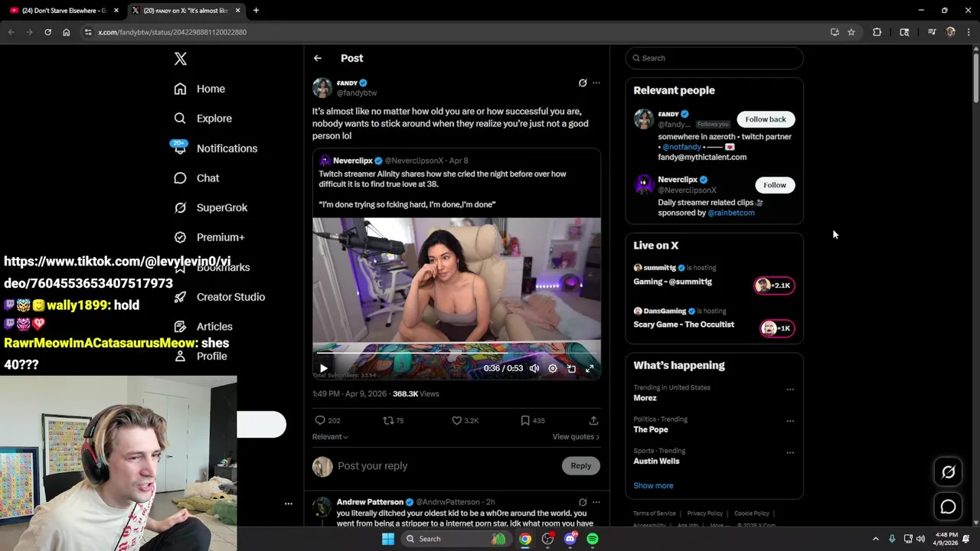980x551 pixels.
Task: Click the X logo in sidebar
Action: coord(180,59)
